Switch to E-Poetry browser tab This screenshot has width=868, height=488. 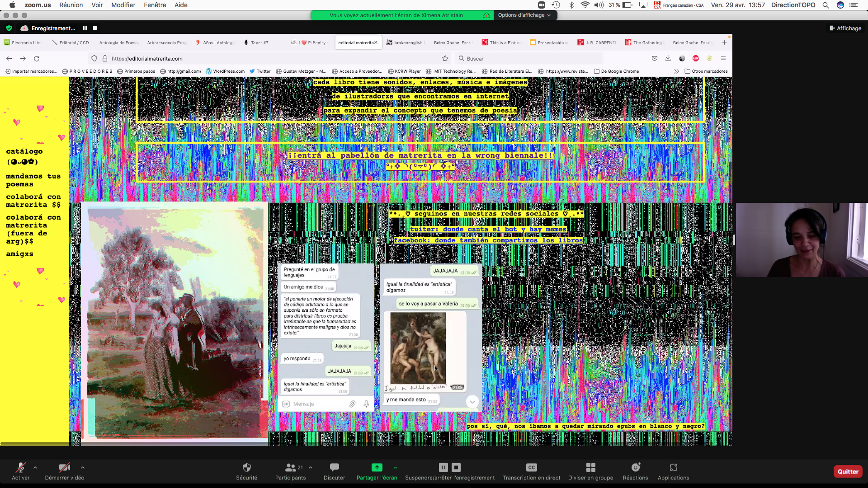310,42
